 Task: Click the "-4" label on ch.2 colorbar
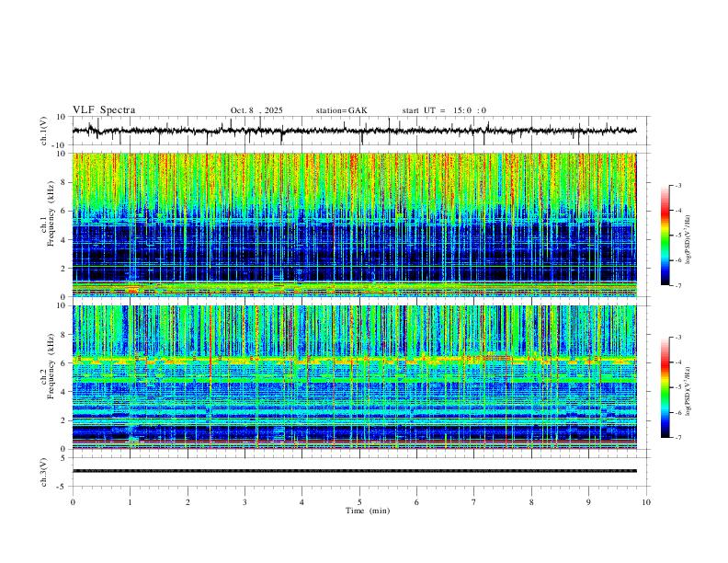pyautogui.click(x=677, y=362)
